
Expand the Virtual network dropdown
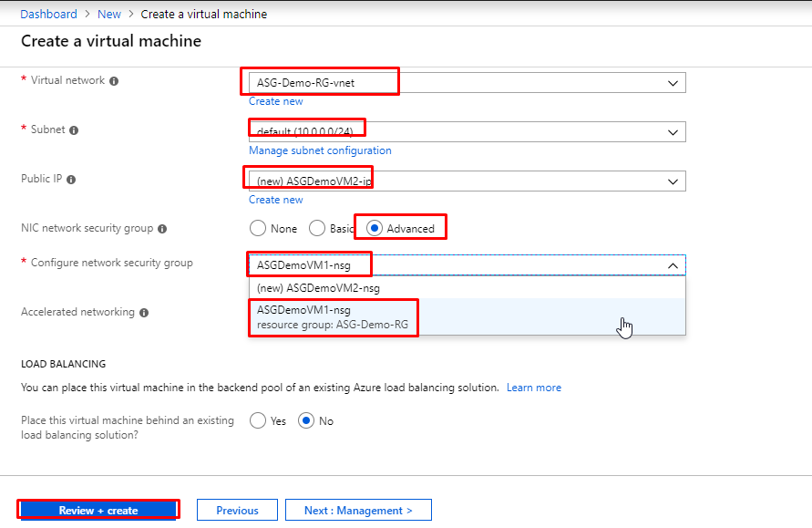[x=673, y=83]
